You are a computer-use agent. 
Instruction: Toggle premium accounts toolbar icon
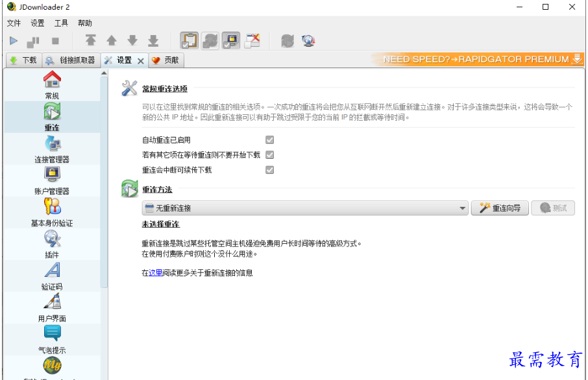click(x=231, y=40)
